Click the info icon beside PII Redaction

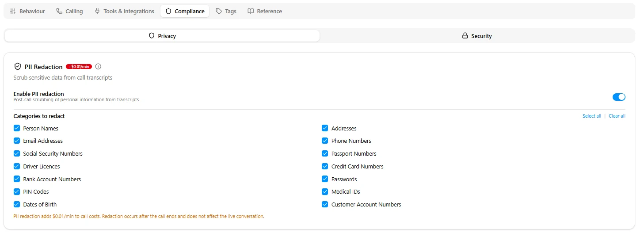click(x=98, y=67)
